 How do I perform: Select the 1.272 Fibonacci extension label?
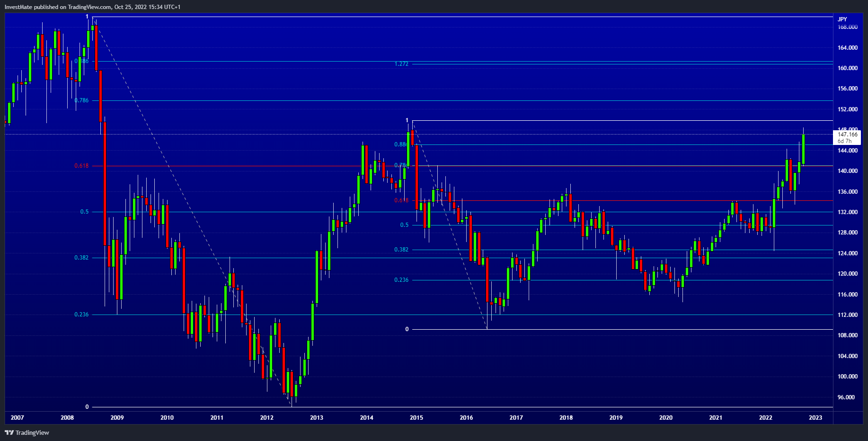click(401, 64)
